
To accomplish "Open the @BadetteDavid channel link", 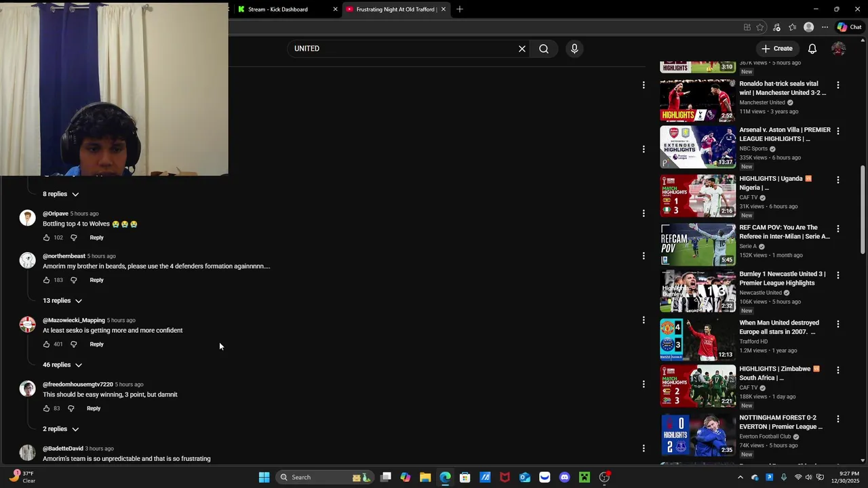I will pyautogui.click(x=63, y=449).
